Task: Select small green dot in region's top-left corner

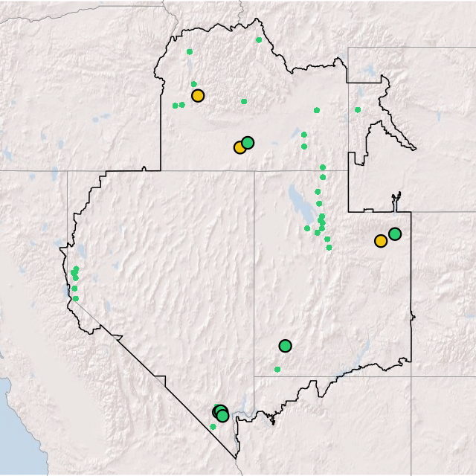Action: tap(190, 51)
